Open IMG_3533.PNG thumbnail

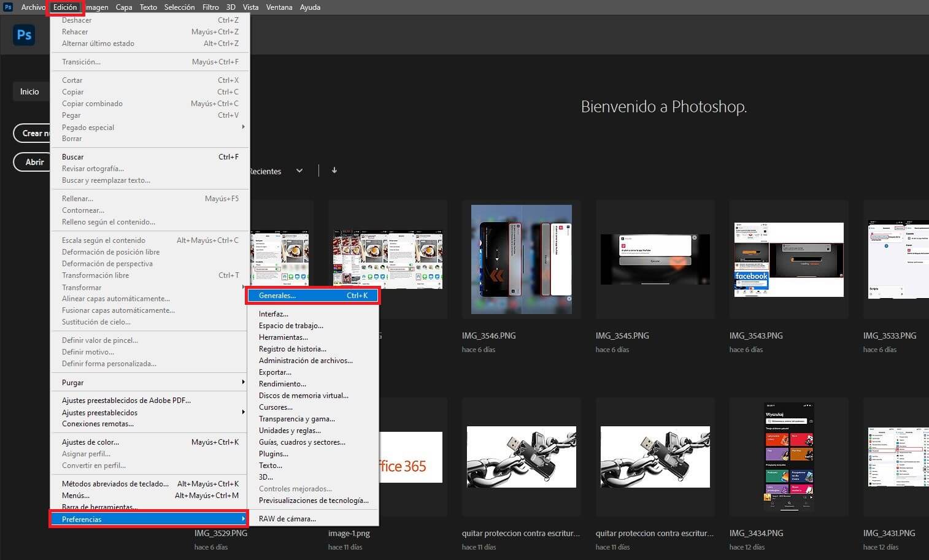[x=898, y=259]
